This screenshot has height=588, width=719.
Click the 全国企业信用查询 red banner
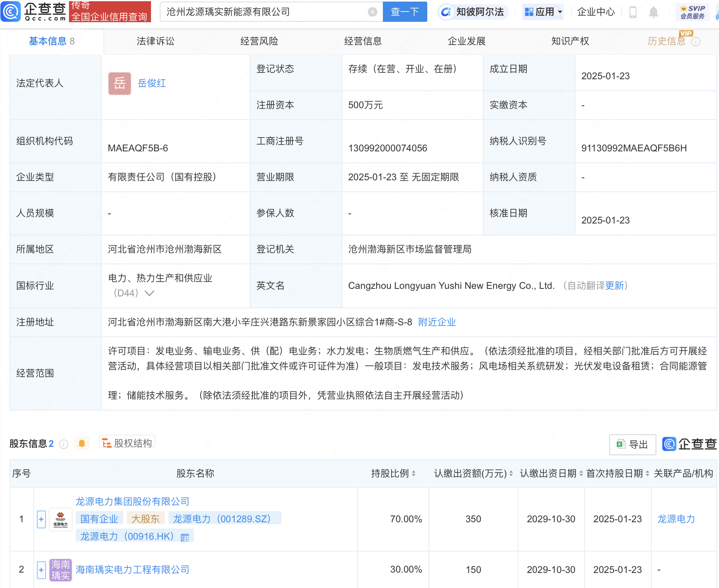coord(110,11)
